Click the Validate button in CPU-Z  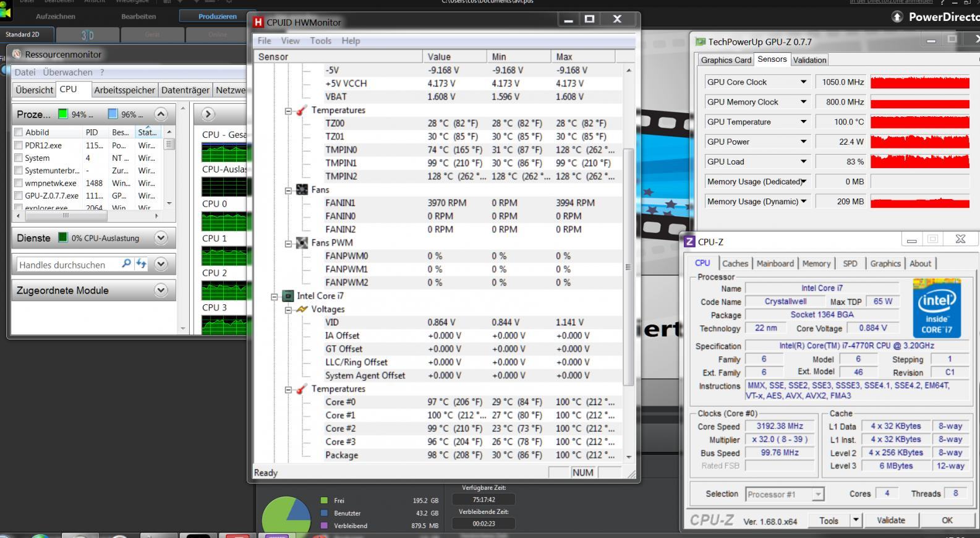pos(890,521)
